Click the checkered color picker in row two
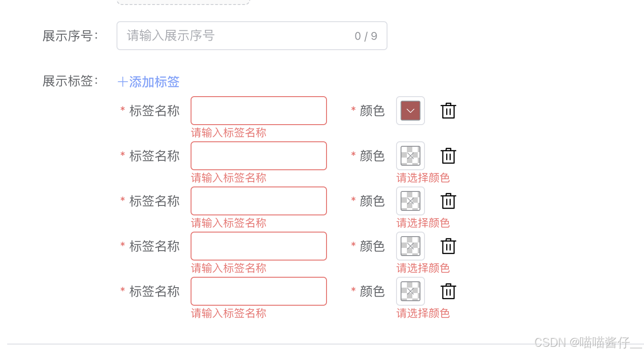 click(x=410, y=156)
